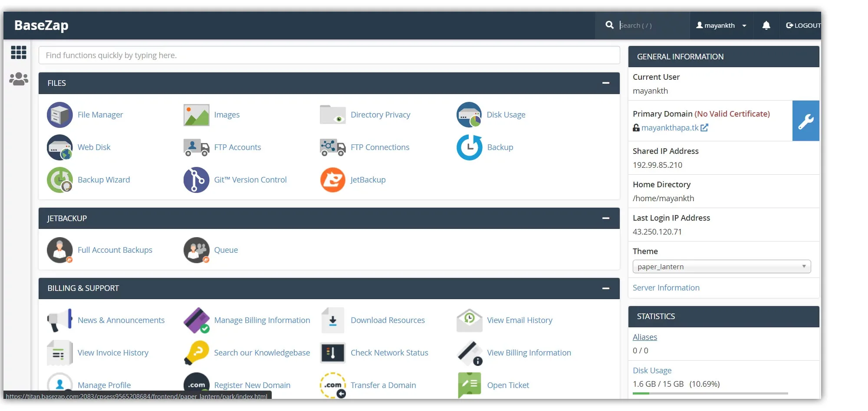Open the Manage Billing Information card icon
This screenshot has width=868, height=411.
[x=196, y=320]
